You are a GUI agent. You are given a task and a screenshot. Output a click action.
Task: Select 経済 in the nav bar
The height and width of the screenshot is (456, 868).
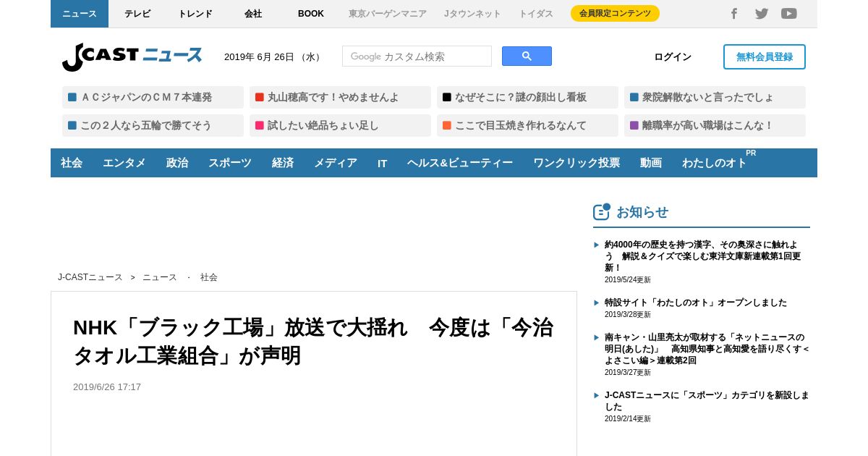(x=283, y=163)
